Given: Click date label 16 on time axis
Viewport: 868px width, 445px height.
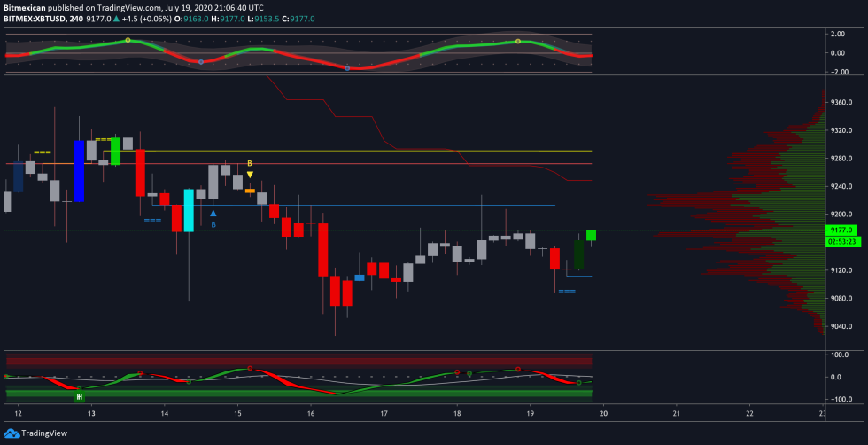Looking at the screenshot, I should click(311, 414).
